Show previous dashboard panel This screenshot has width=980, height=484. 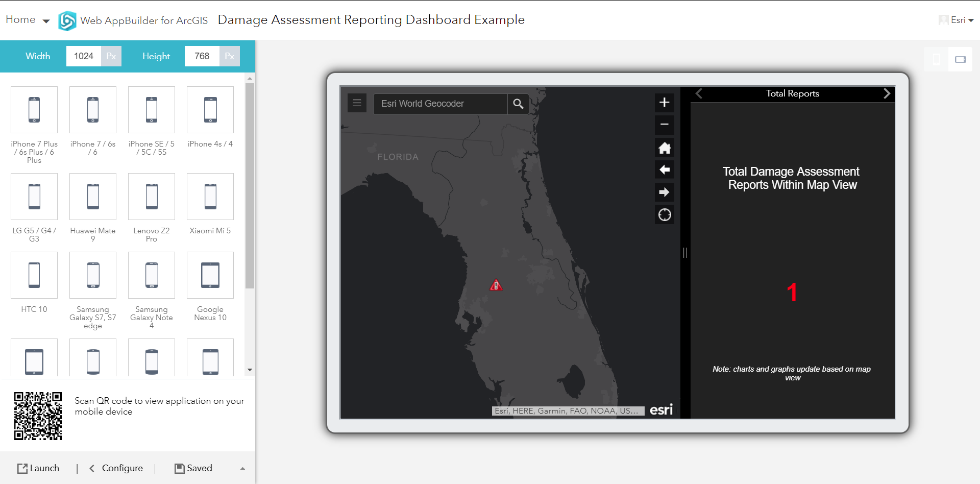(x=699, y=93)
